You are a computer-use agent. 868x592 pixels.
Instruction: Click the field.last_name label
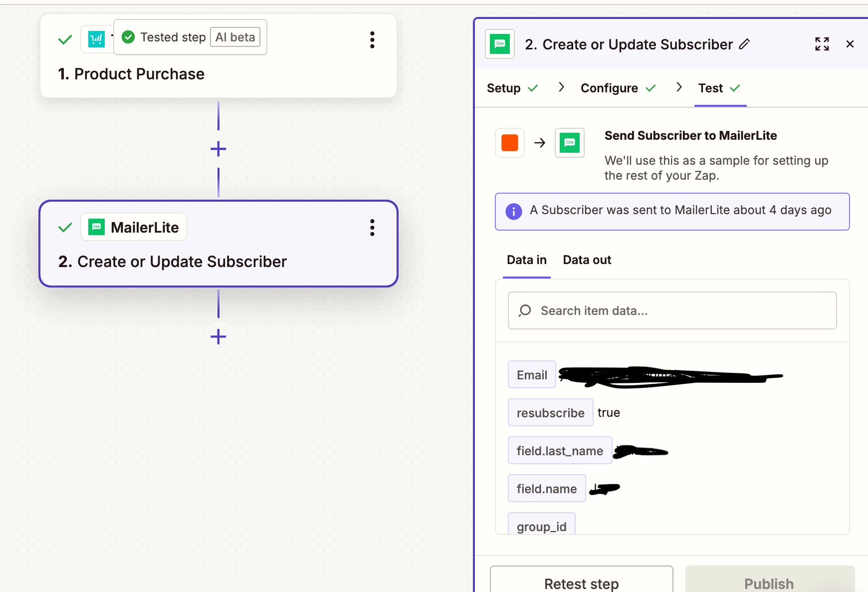[560, 451]
